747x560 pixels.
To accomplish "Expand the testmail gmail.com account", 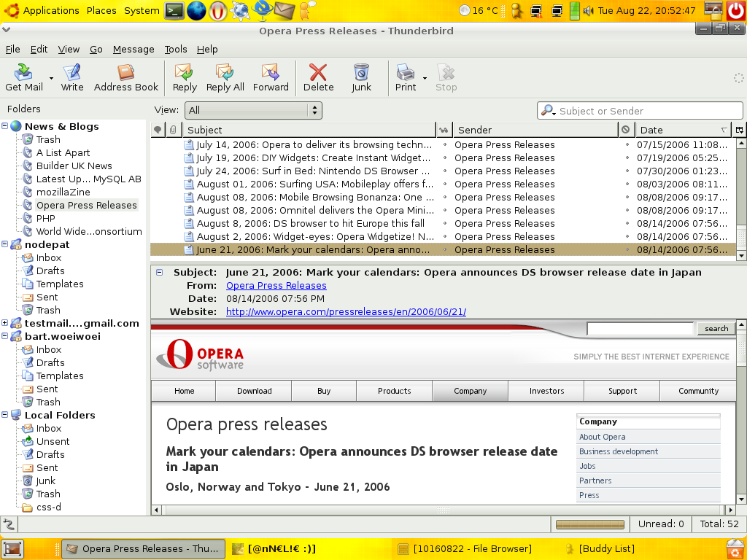I will pyautogui.click(x=5, y=323).
